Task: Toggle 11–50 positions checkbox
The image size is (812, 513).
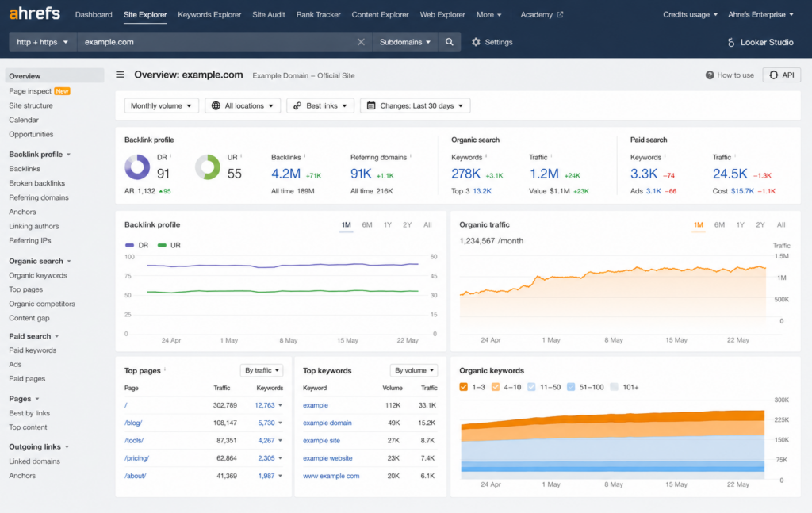Action: (531, 387)
